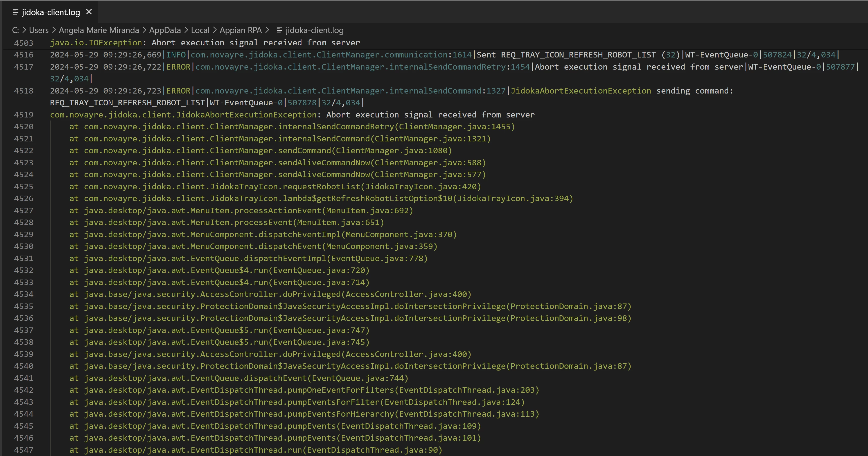Click 'pumpEventsForHierarchy' on line 4544

pyautogui.click(x=341, y=414)
